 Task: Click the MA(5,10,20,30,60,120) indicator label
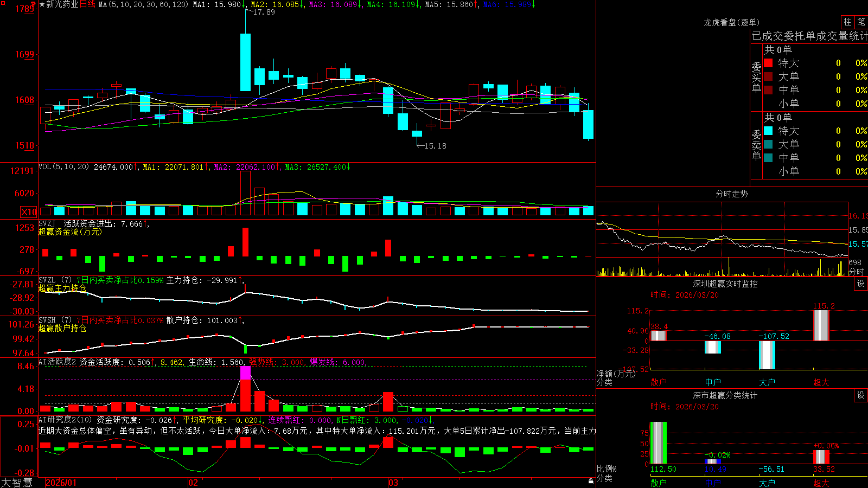tap(143, 4)
